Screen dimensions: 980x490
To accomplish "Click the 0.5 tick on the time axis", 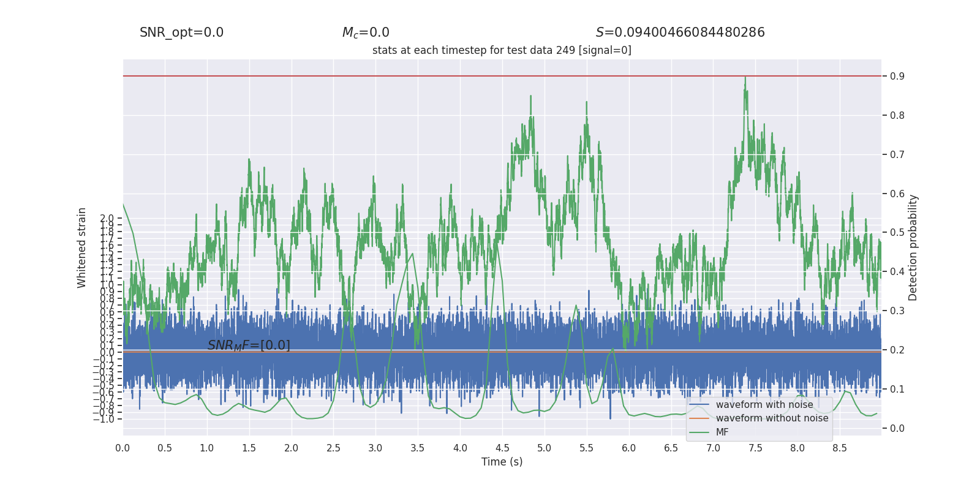I will pos(165,448).
